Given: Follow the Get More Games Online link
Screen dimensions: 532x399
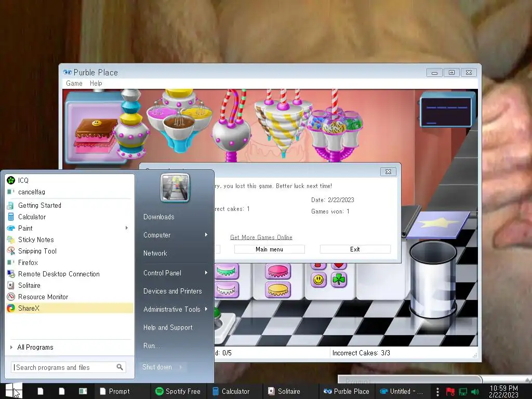Looking at the screenshot, I should pyautogui.click(x=261, y=237).
